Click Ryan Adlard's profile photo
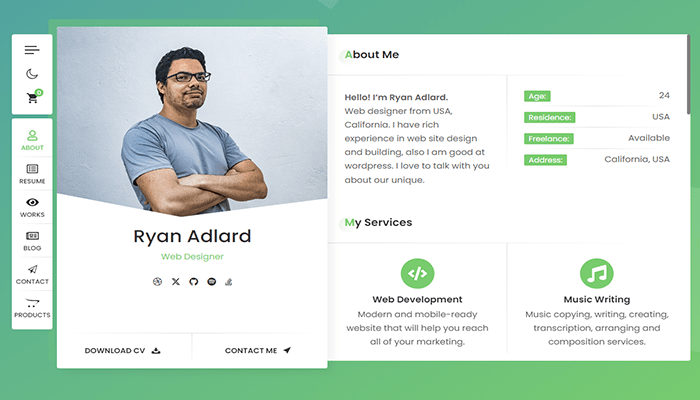 tap(192, 121)
